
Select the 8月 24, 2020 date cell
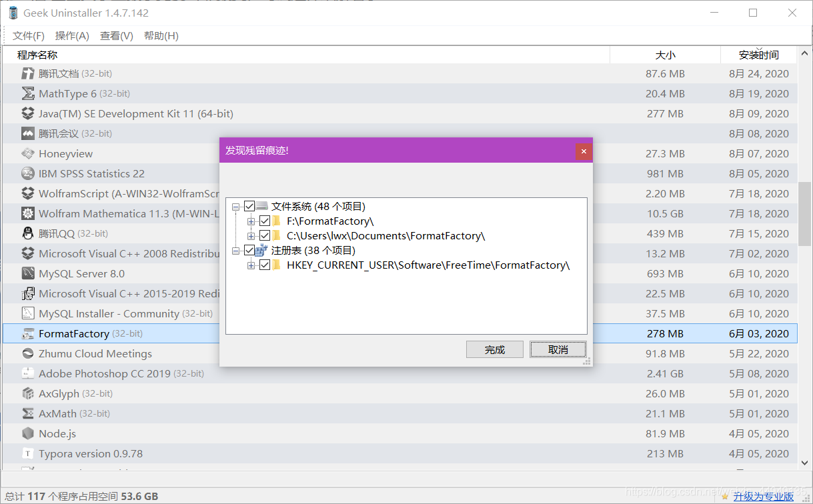[759, 73]
